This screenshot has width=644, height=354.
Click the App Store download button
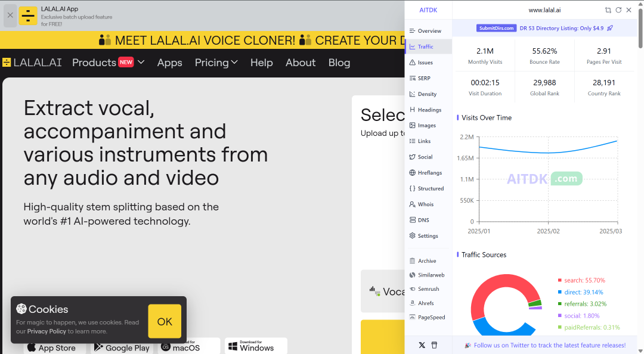point(55,347)
